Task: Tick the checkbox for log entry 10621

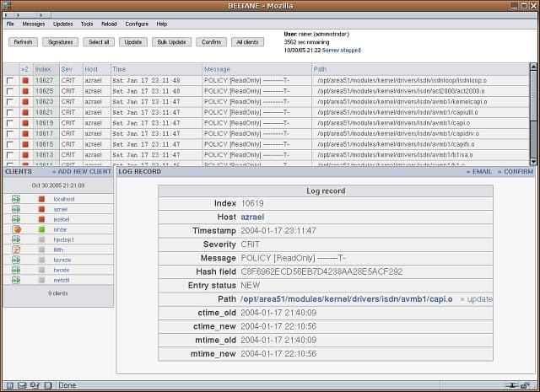Action: coord(10,112)
